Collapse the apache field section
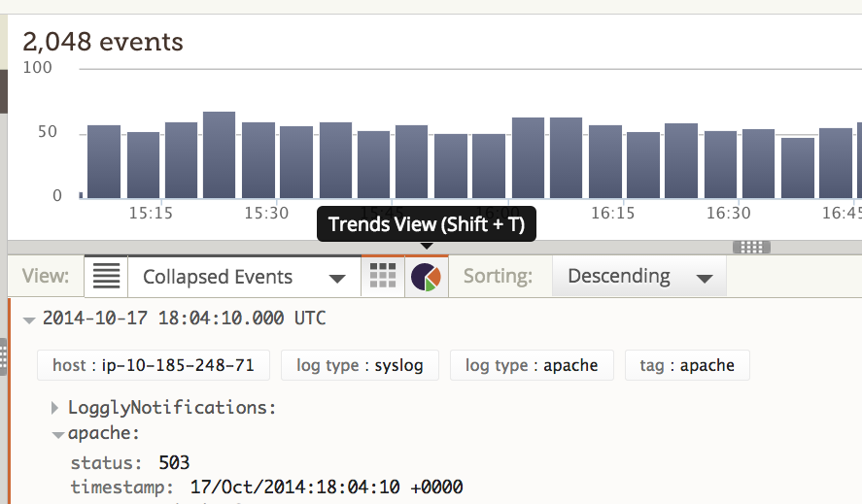 click(58, 434)
